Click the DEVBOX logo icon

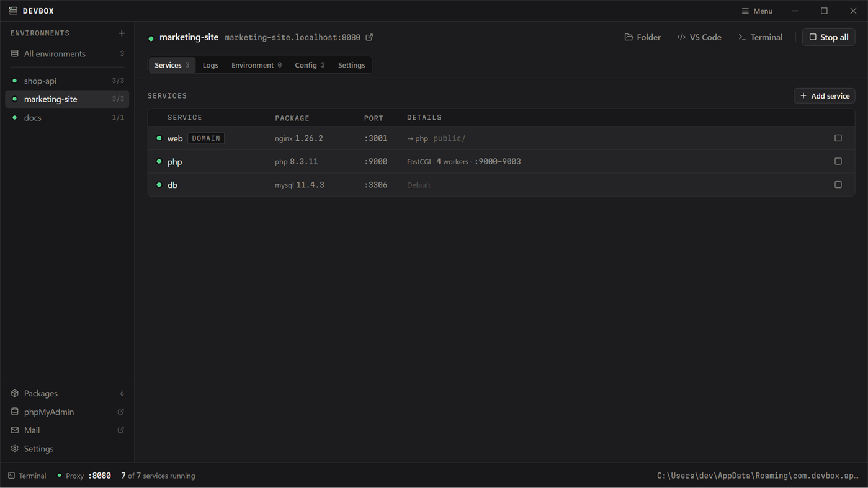(x=13, y=11)
